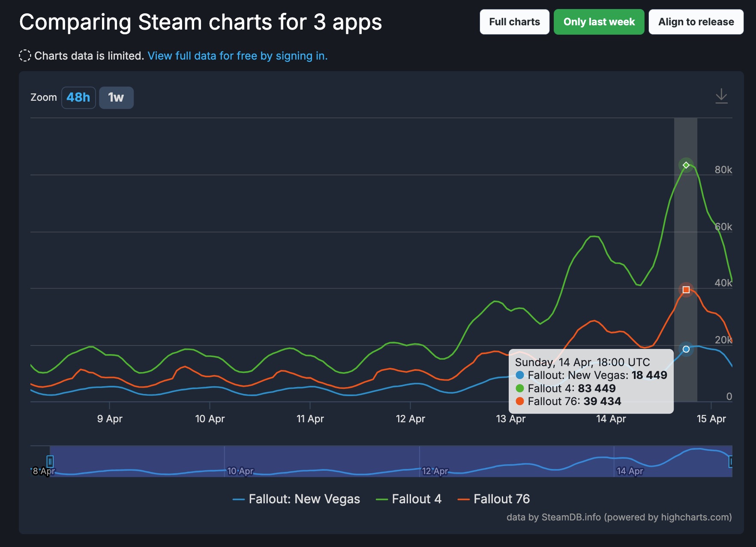This screenshot has width=756, height=547.
Task: Set zoom to 1w
Action: coord(116,98)
